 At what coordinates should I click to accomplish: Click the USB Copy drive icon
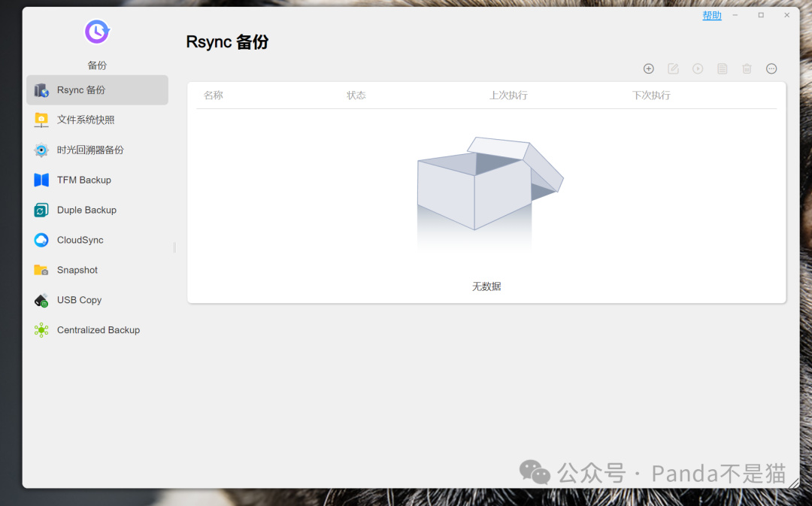(41, 301)
